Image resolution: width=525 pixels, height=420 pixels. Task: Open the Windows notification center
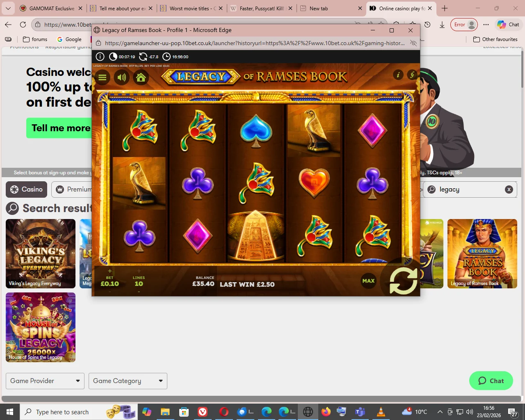513,412
